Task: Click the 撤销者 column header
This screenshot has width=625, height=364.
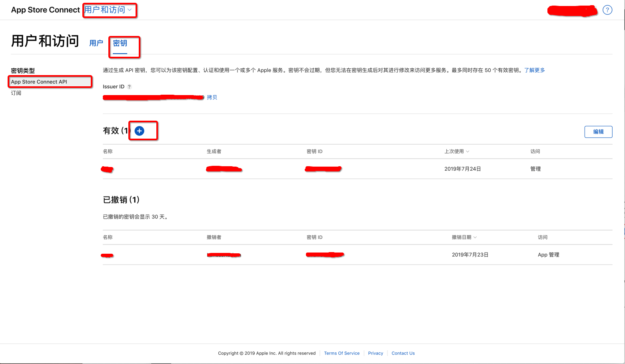Action: (x=214, y=237)
